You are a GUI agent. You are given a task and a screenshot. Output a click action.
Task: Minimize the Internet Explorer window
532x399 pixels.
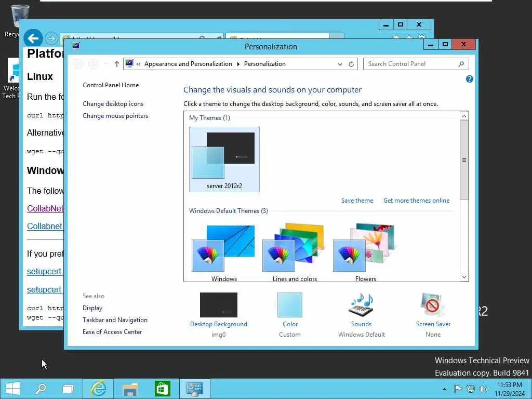(x=386, y=25)
